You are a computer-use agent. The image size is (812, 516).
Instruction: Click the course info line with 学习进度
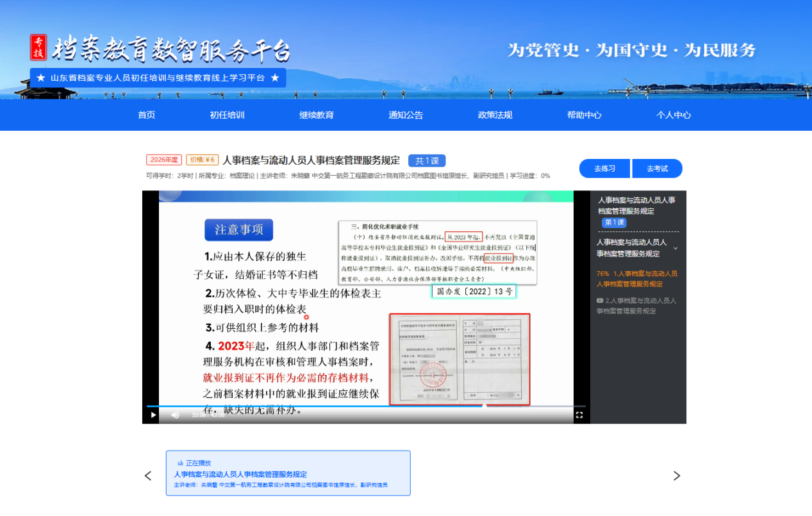[348, 176]
